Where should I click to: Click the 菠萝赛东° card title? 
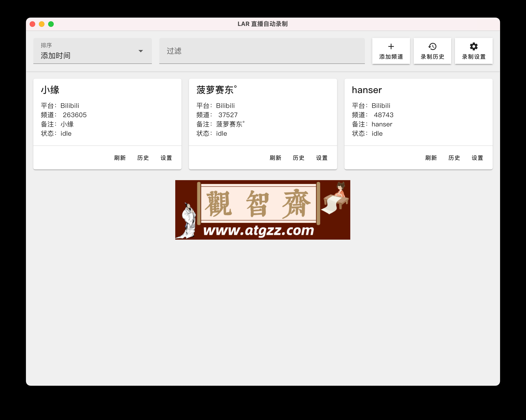(216, 90)
